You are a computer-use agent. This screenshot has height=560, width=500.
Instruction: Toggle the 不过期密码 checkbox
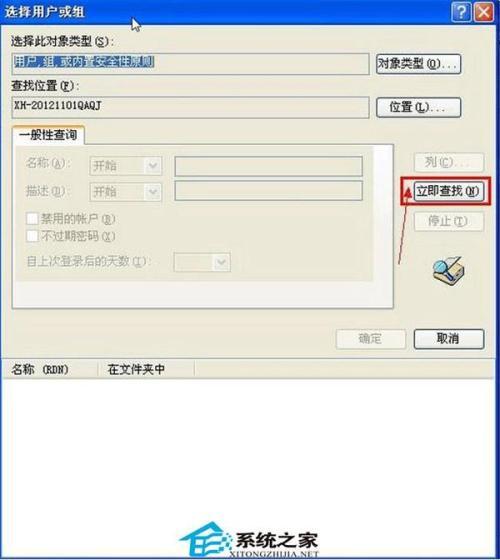32,236
